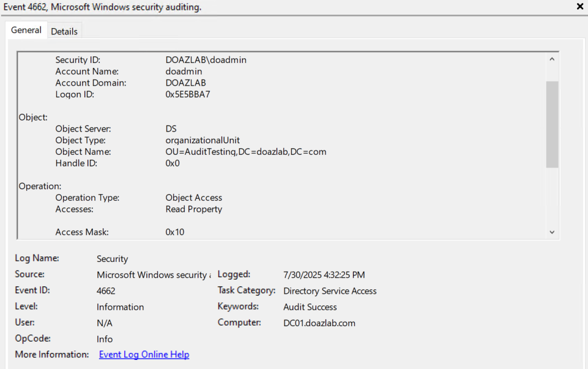
Task: Click the Computer field DC01.doazlab.com
Action: 319,322
